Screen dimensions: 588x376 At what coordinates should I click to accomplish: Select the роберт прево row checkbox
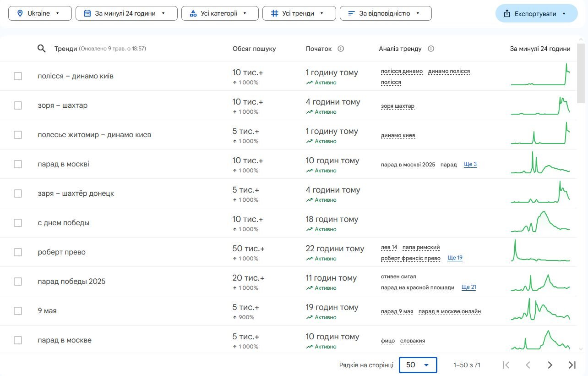(18, 252)
